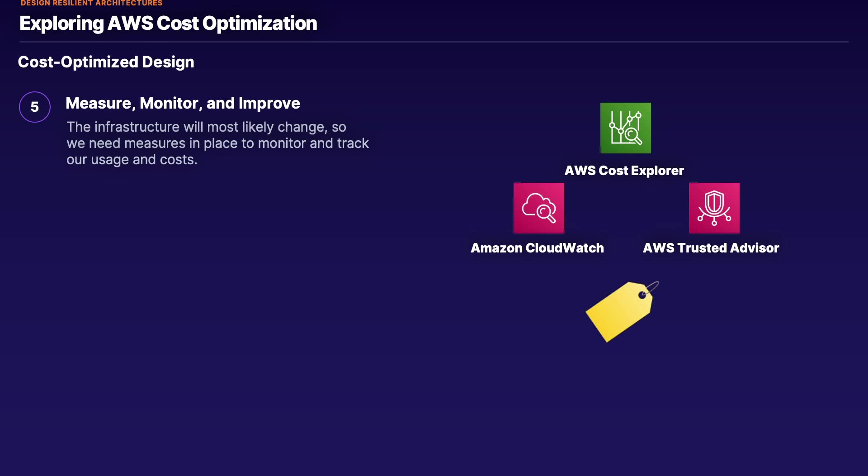Click the yellow price tag icon
The width and height of the screenshot is (868, 476).
pyautogui.click(x=618, y=313)
